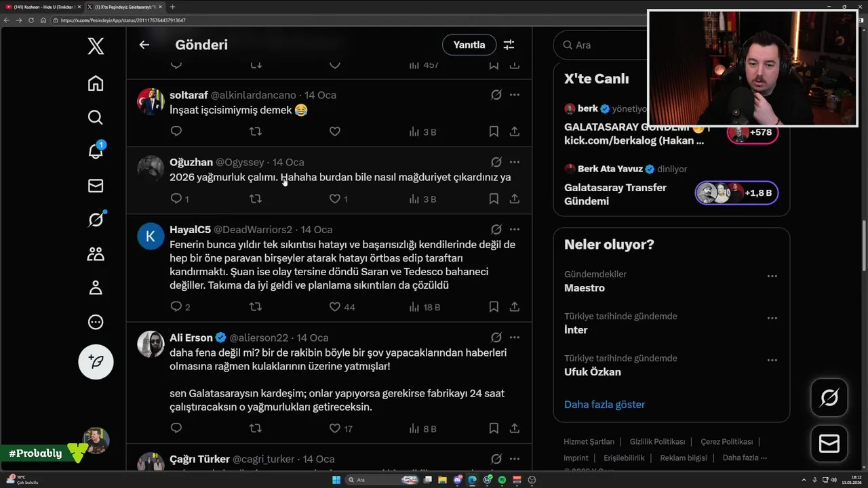Screen dimensions: 868x488
Task: Open the Ufuk Özkan trending topic
Action: point(593,372)
